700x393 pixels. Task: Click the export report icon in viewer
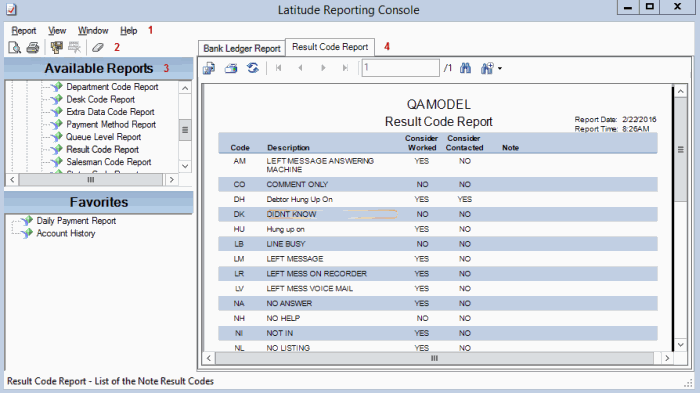[209, 68]
